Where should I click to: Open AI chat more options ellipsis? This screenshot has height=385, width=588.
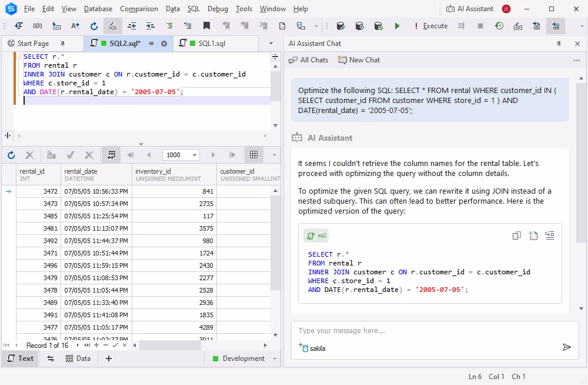[x=577, y=60]
